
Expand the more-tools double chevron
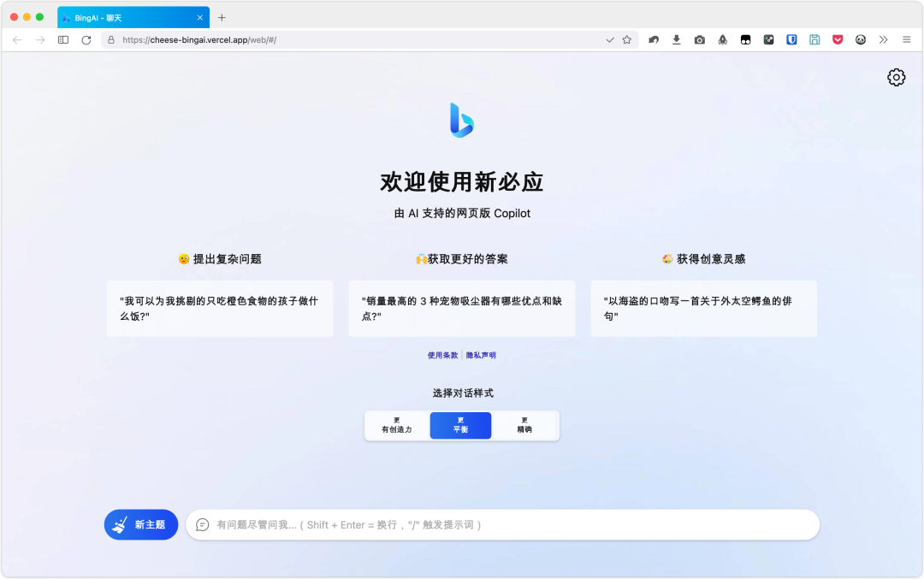[883, 40]
